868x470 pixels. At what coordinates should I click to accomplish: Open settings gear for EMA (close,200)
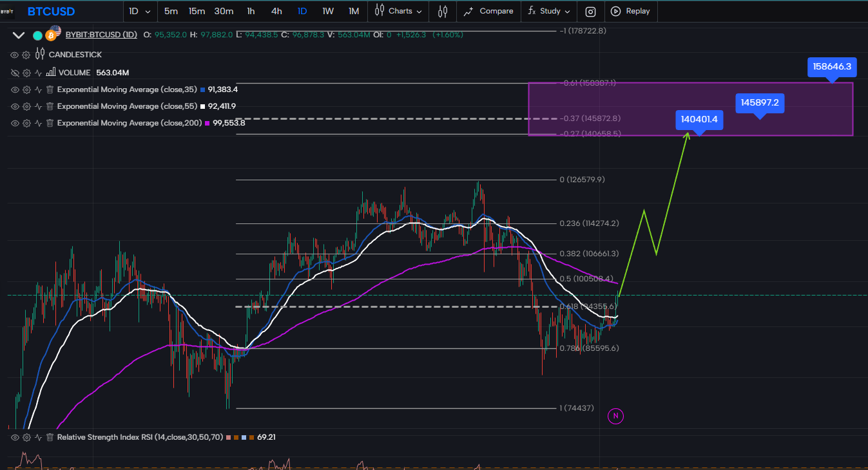(26, 123)
